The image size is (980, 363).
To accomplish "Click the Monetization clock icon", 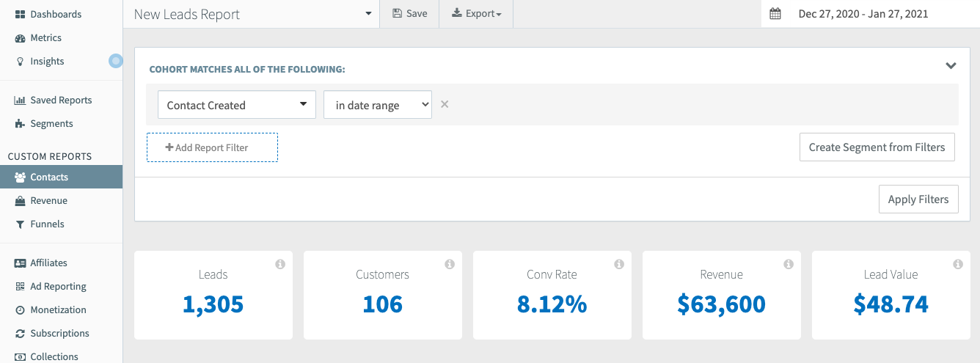I will pyautogui.click(x=20, y=310).
